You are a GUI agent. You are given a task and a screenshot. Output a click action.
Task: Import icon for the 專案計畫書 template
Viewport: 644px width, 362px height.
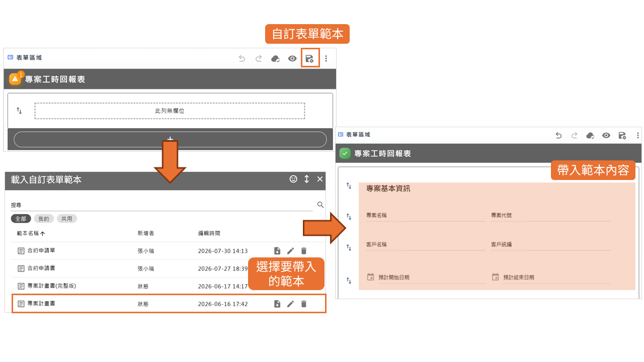[x=277, y=304]
